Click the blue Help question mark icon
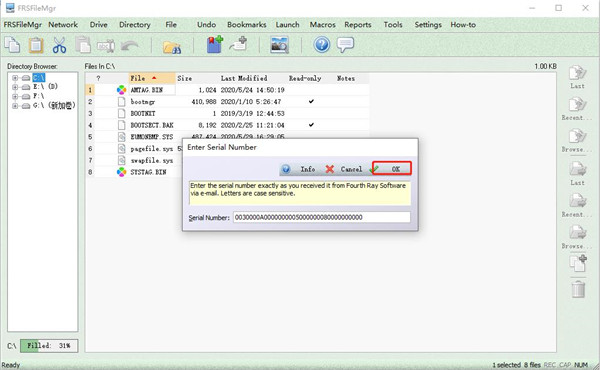This screenshot has width=600, height=370. [322, 45]
